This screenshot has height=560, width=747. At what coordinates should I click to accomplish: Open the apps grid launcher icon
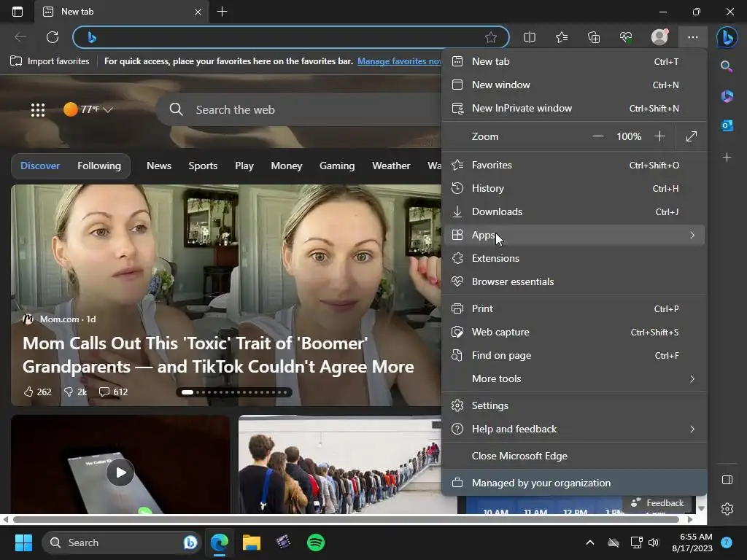coord(38,109)
